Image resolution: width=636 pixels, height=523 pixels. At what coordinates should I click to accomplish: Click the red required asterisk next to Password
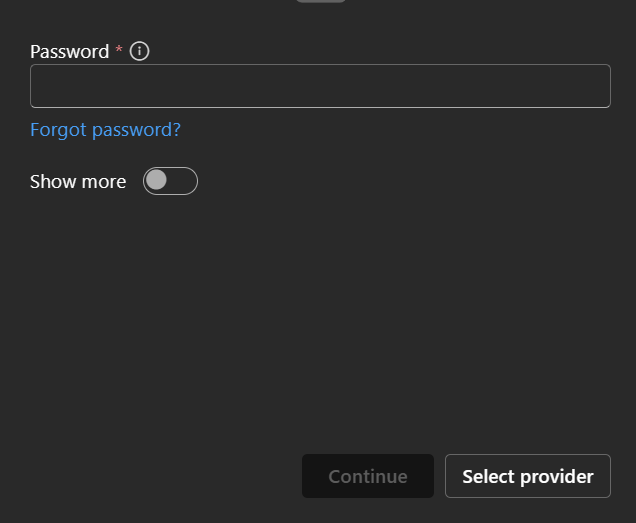119,49
